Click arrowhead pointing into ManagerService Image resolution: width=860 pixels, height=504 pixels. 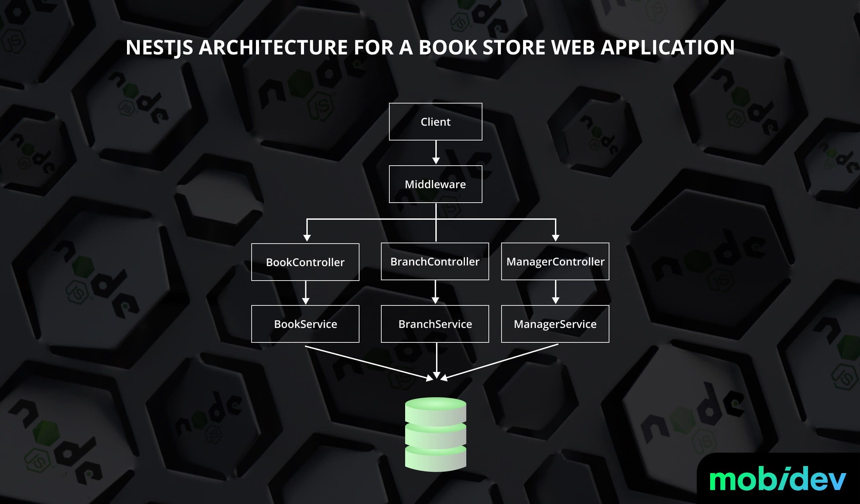coord(555,300)
